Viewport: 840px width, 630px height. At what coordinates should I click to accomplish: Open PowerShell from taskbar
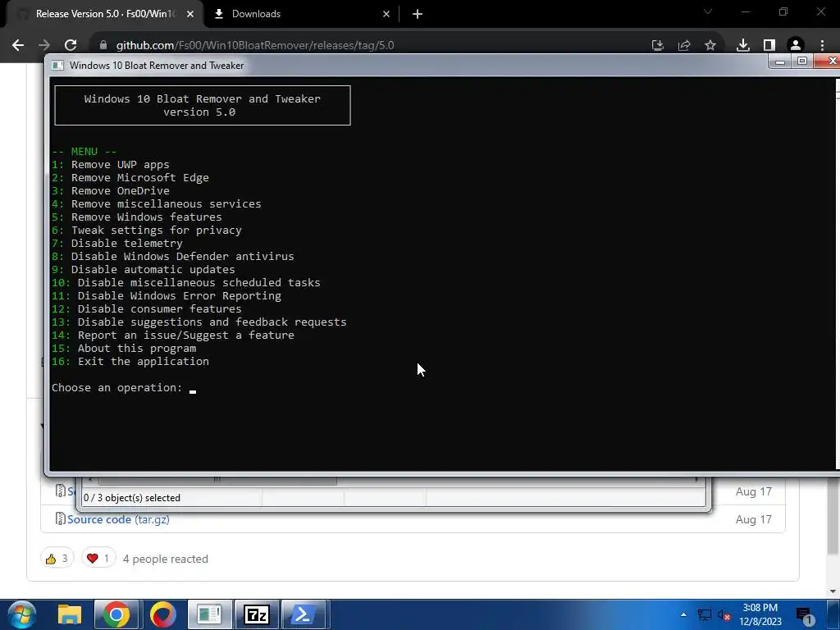[304, 614]
